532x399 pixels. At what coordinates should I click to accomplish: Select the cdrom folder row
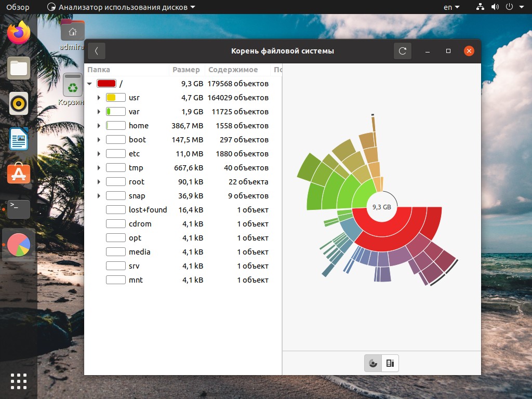coord(183,224)
